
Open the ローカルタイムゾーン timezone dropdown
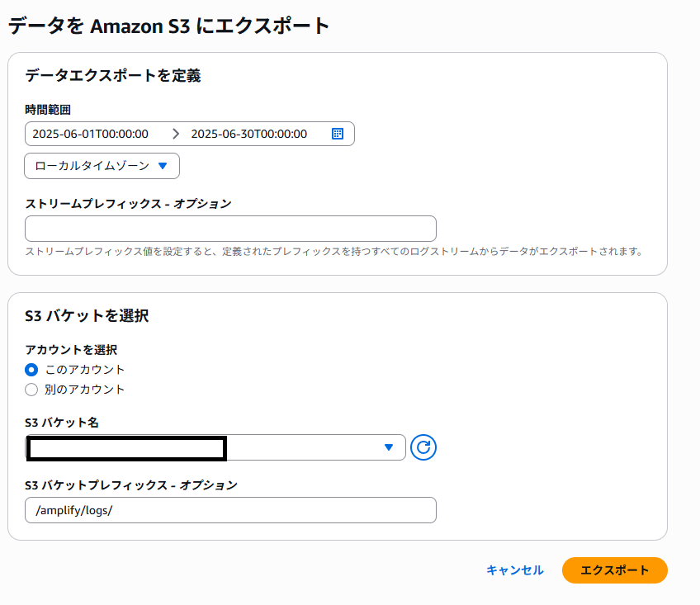click(102, 166)
